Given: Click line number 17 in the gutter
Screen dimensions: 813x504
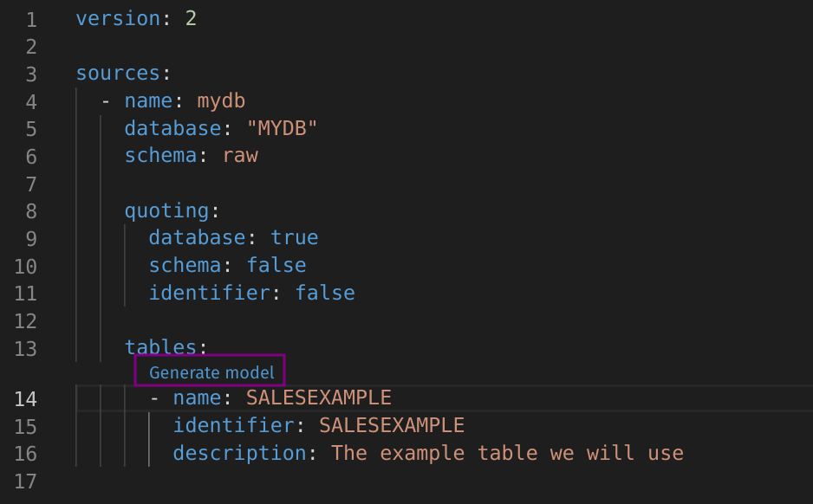Looking at the screenshot, I should (x=25, y=481).
